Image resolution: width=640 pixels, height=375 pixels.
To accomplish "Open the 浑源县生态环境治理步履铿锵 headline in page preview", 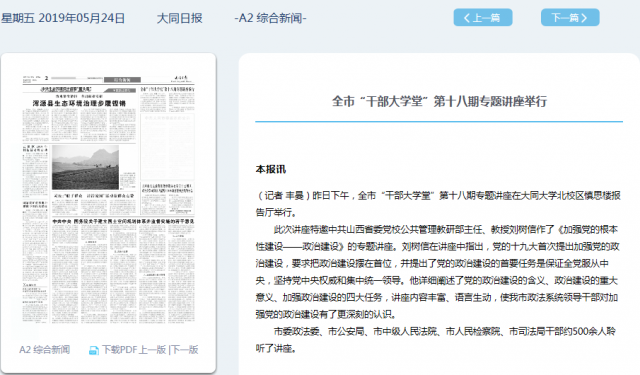I will pos(79,103).
